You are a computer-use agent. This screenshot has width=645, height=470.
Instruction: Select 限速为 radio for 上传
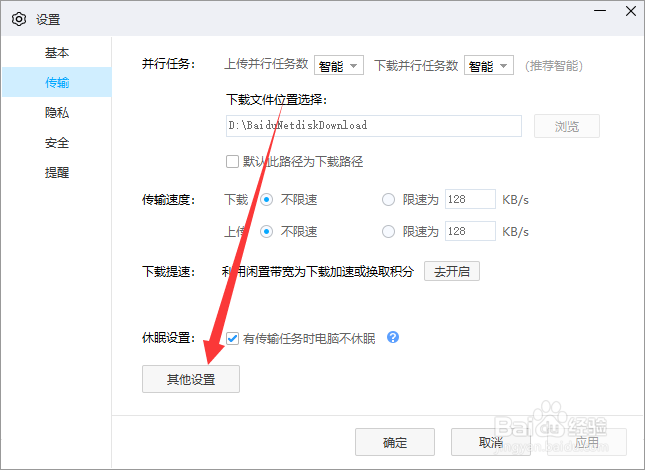click(x=388, y=232)
